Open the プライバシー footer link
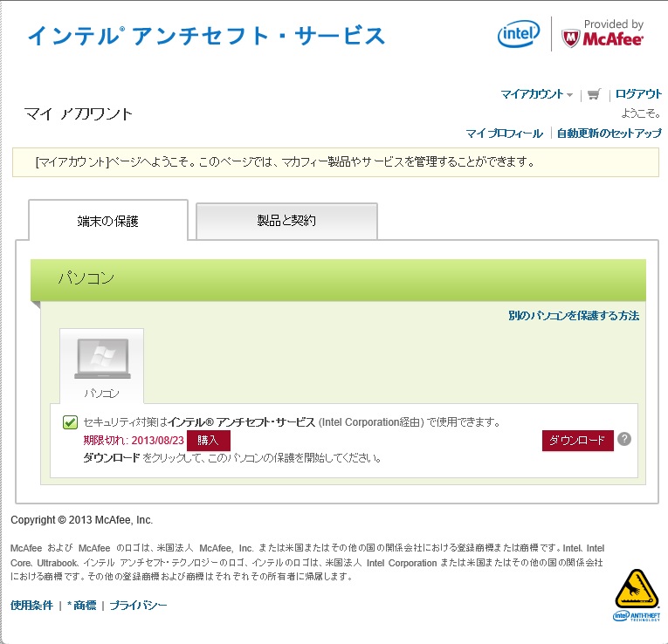 pyautogui.click(x=138, y=605)
